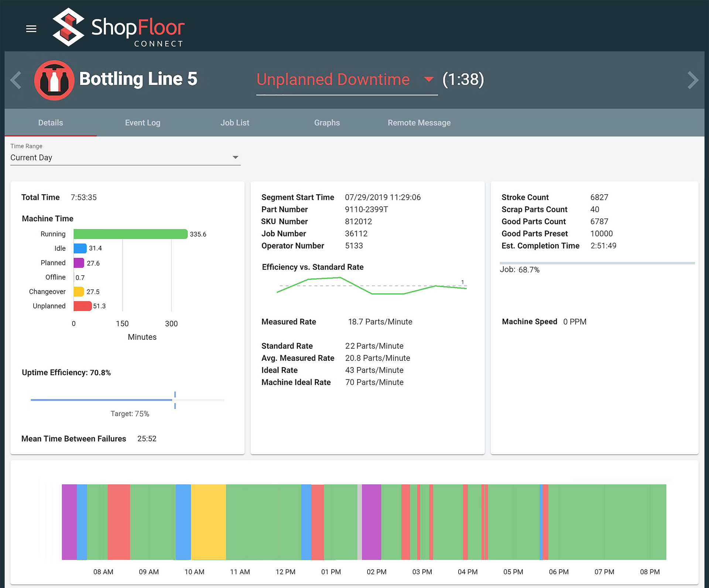This screenshot has height=588, width=709.
Task: Expand the Unplanned Downtime status dropdown arrow
Action: (x=428, y=79)
